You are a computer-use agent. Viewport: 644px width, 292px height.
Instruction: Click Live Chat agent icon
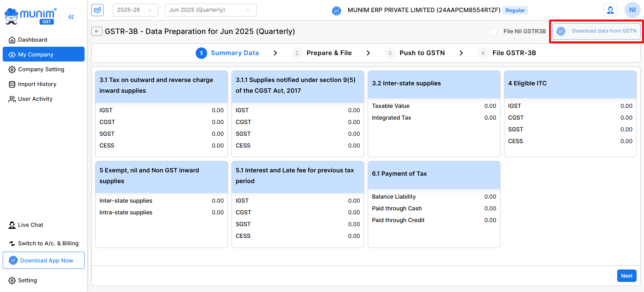click(x=12, y=225)
